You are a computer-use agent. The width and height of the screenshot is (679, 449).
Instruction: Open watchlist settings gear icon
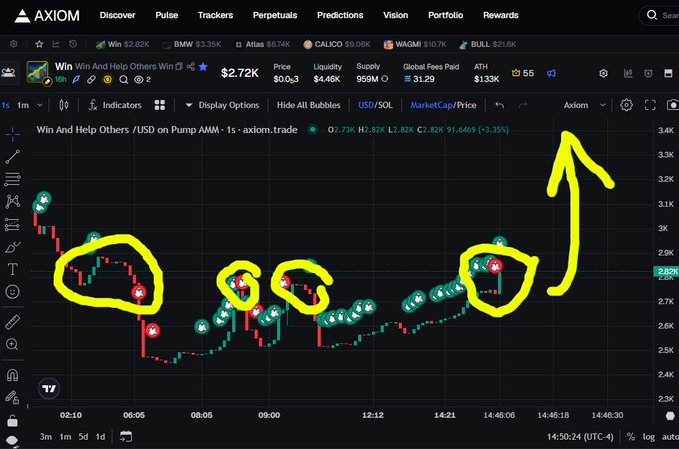coord(14,44)
